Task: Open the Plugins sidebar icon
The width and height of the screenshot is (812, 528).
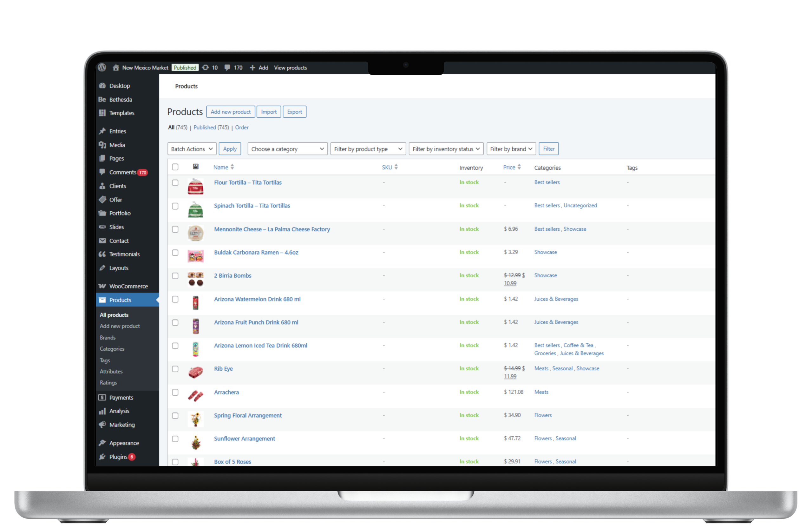Action: 102,457
